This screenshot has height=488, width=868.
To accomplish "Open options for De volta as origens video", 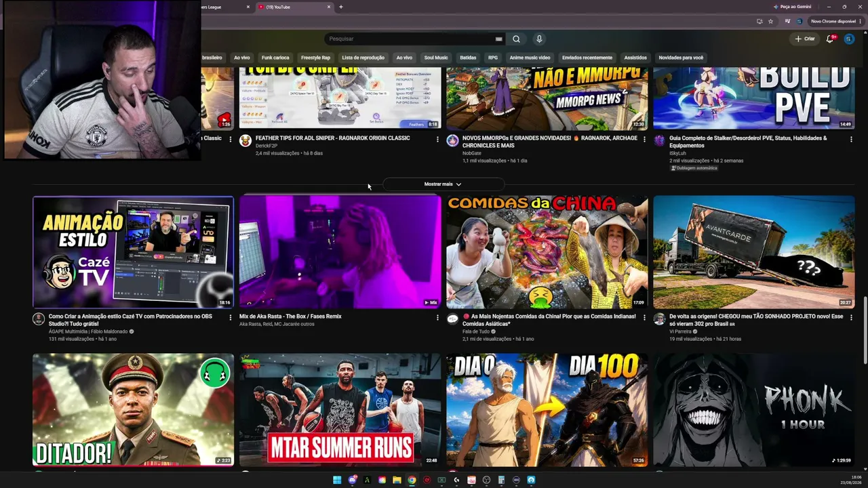I will click(x=851, y=317).
